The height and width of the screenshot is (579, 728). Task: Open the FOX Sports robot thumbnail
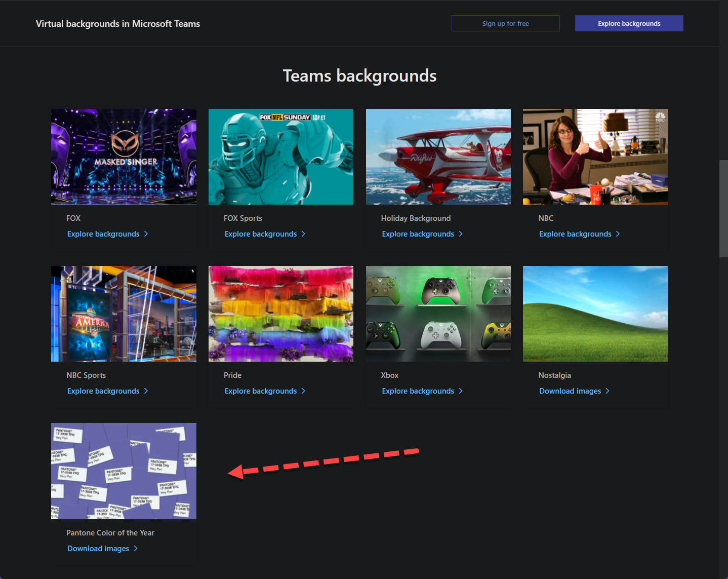coord(281,157)
